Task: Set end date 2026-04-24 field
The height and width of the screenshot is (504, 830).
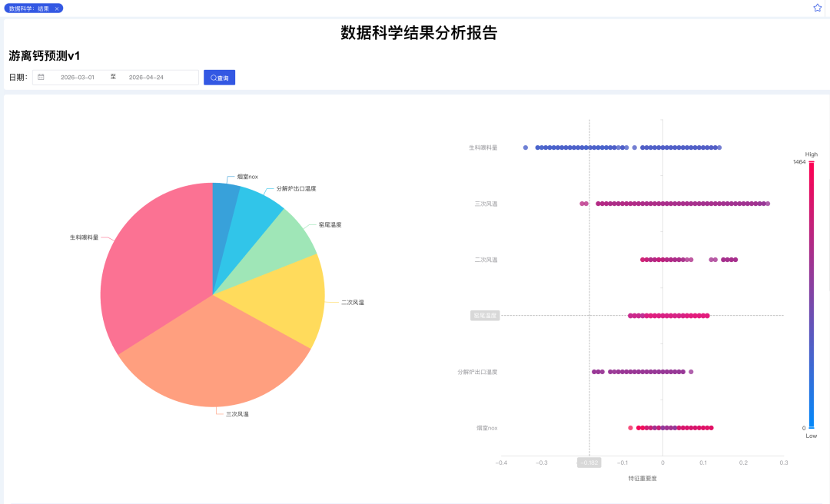Action: [x=146, y=78]
